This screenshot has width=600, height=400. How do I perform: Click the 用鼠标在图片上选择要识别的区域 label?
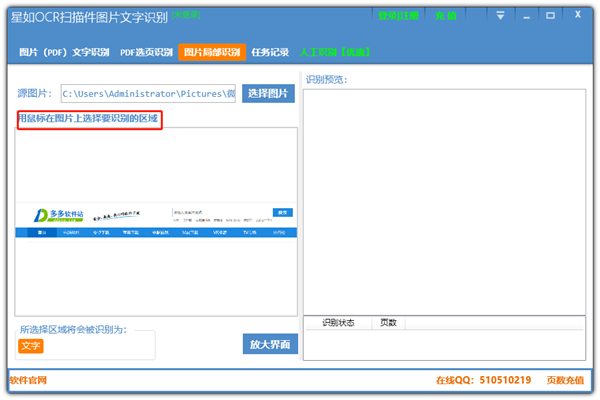[x=88, y=118]
